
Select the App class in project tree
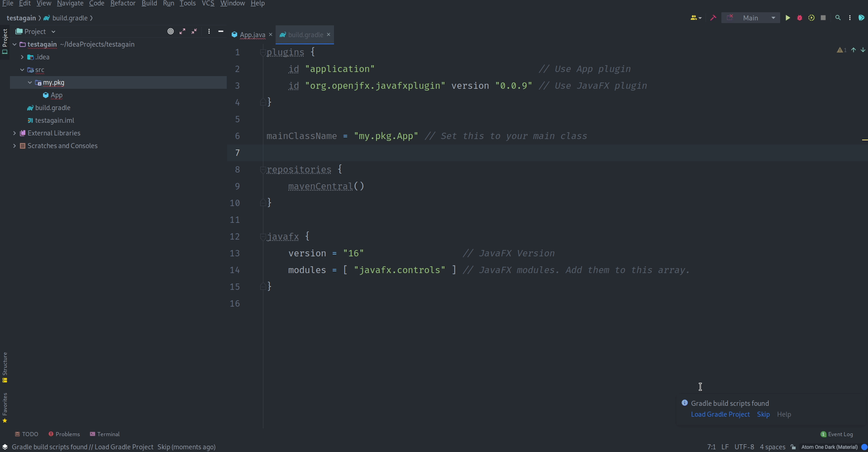[x=57, y=95]
